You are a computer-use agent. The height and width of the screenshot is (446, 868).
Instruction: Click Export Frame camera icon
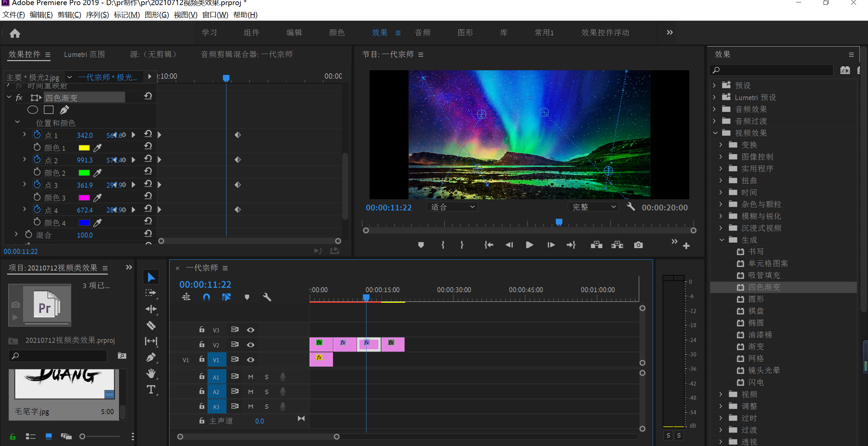pos(638,245)
